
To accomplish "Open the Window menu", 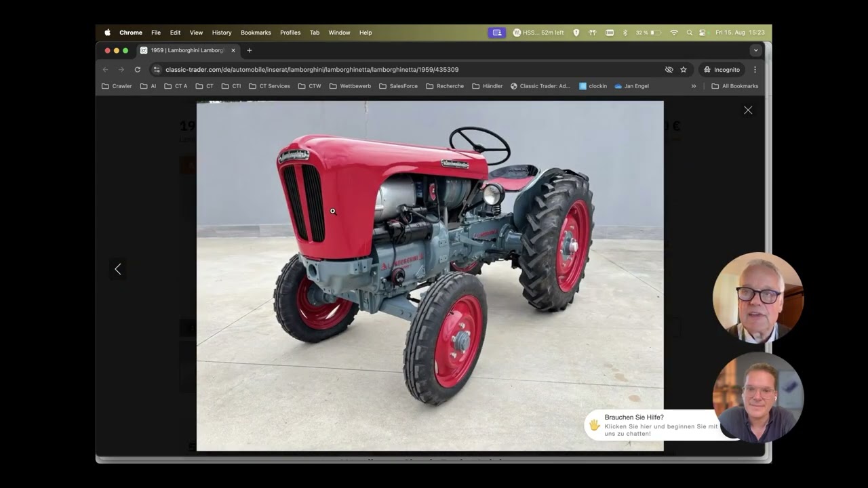I will (339, 33).
